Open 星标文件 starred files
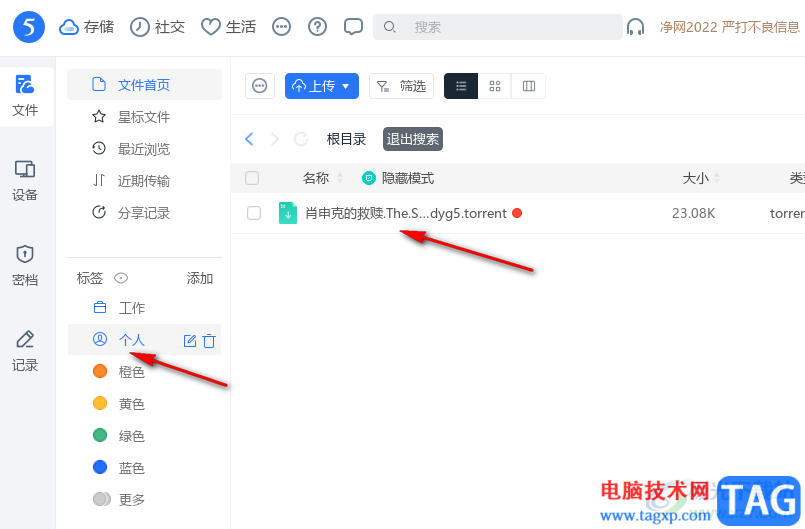Viewport: 805px width, 529px height. (144, 117)
